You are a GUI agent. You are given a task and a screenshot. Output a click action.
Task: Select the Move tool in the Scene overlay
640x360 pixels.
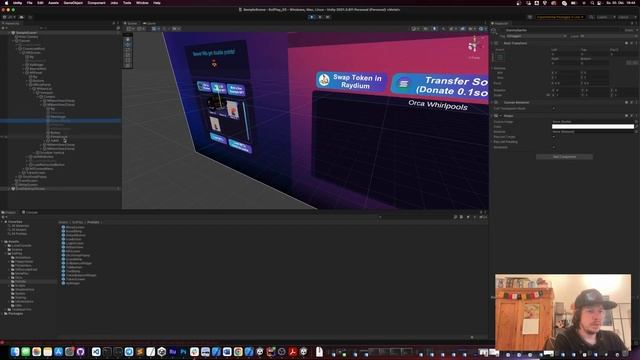(x=128, y=45)
